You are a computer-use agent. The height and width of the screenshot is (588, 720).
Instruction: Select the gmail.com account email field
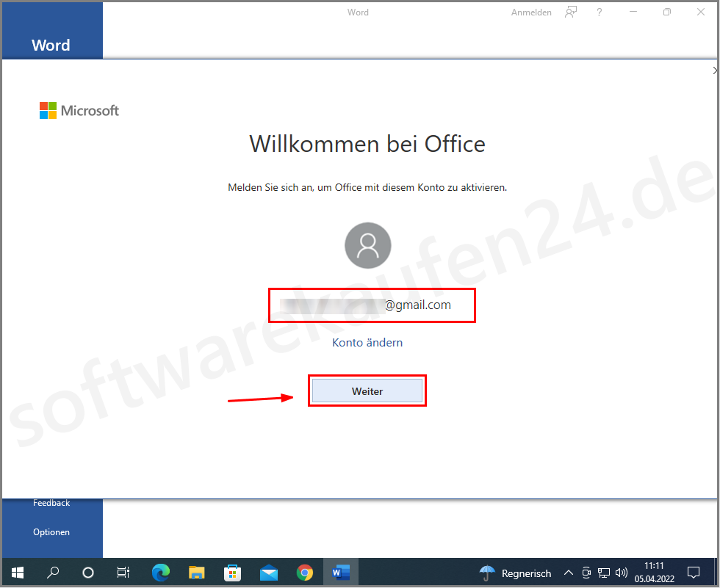(x=372, y=305)
